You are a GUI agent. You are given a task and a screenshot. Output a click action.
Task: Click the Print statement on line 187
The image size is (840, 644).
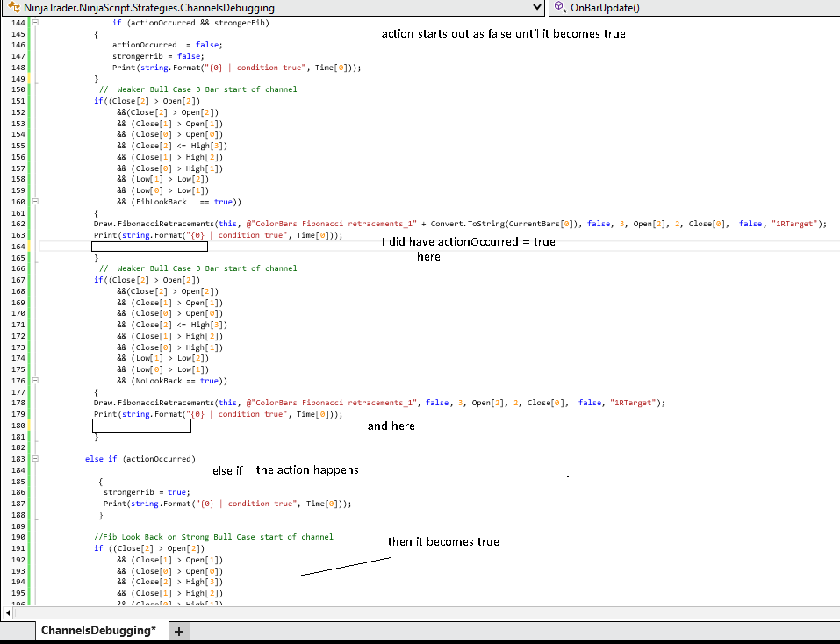[227, 504]
